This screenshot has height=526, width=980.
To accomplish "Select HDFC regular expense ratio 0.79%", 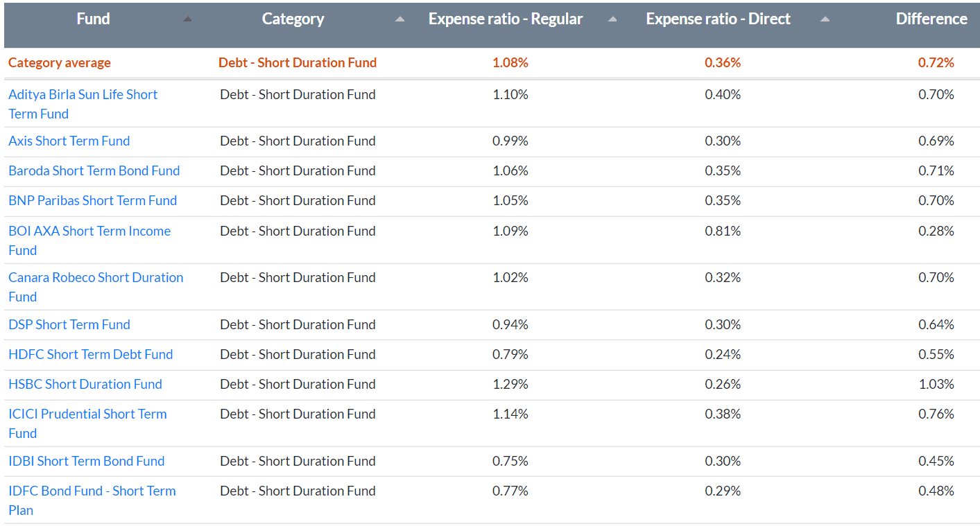I will pyautogui.click(x=510, y=354).
